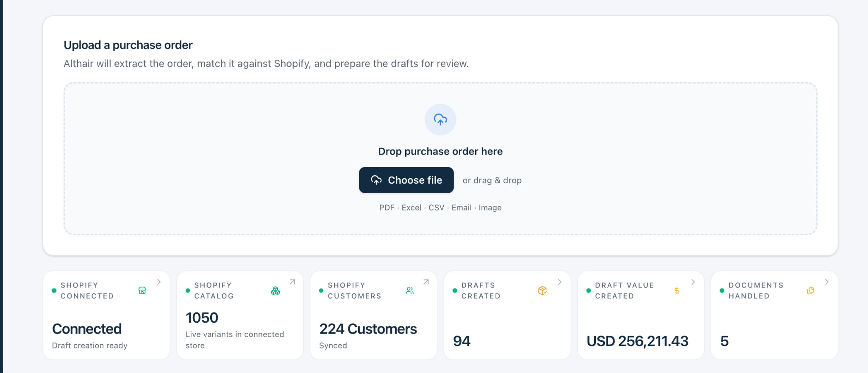Expand Shopify Connected card via chevron

(159, 282)
